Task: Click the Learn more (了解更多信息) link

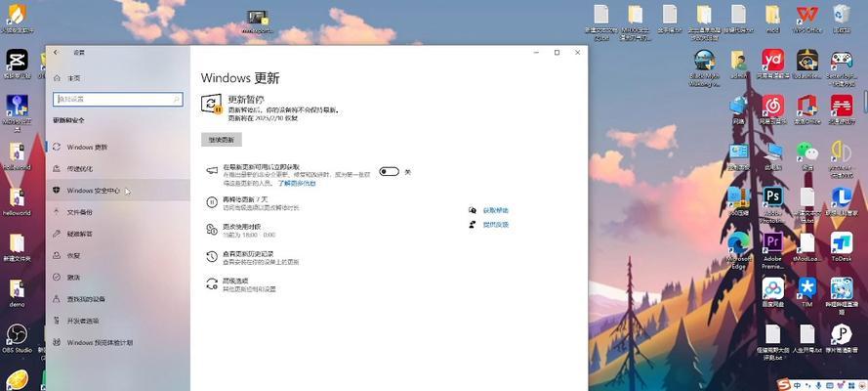Action: [297, 183]
